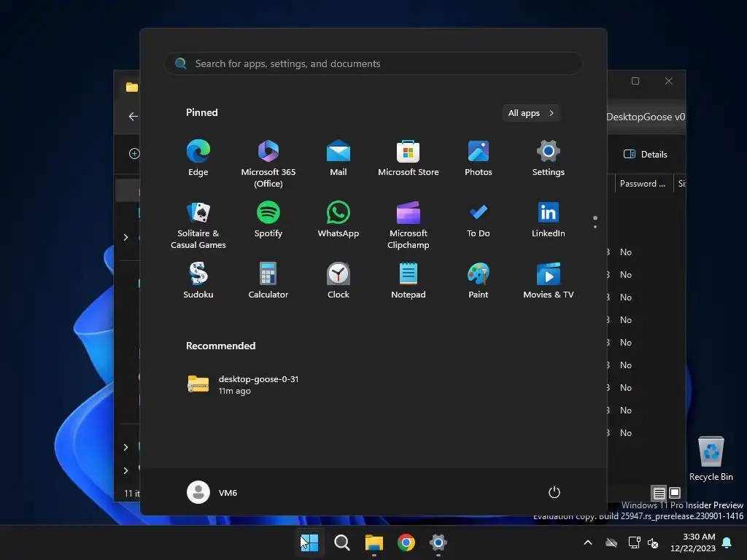Open Microsoft Store

tap(409, 158)
